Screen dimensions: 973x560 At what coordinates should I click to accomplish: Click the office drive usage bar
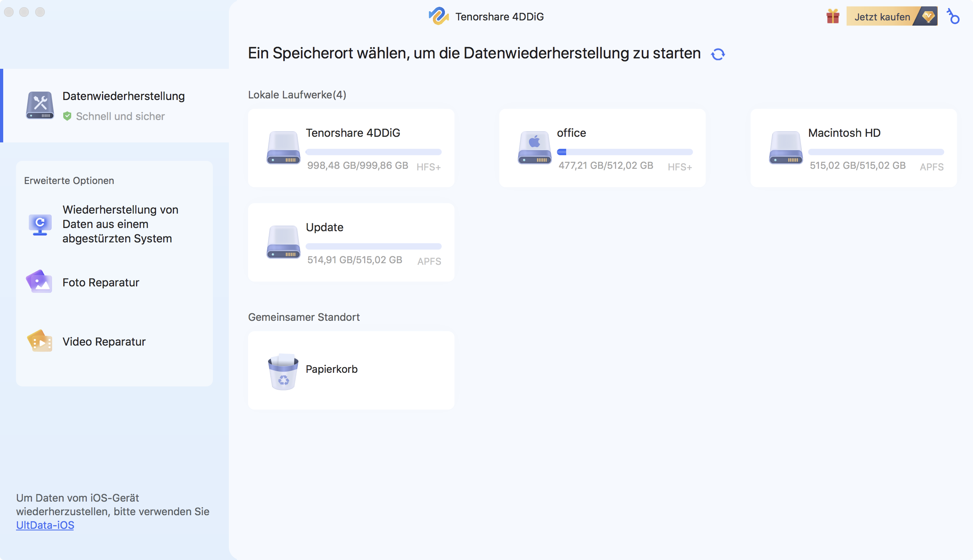coord(625,152)
